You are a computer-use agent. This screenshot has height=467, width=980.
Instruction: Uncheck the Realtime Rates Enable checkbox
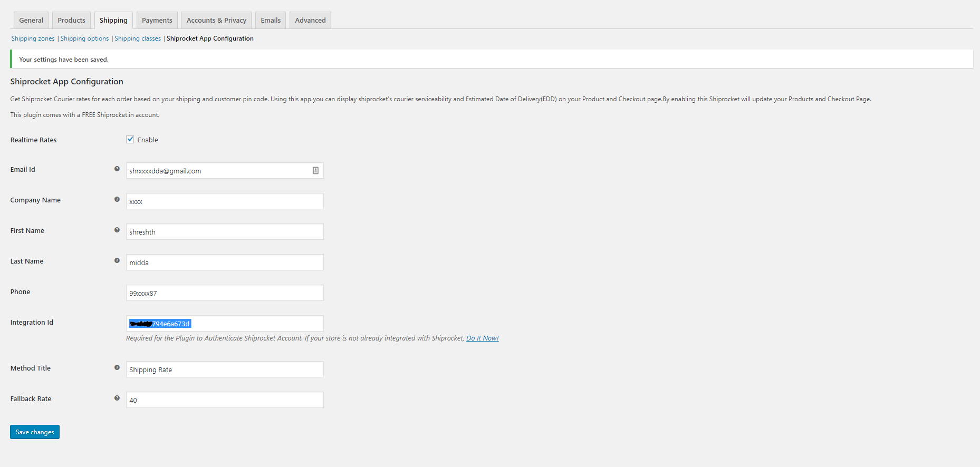pyautogui.click(x=130, y=139)
